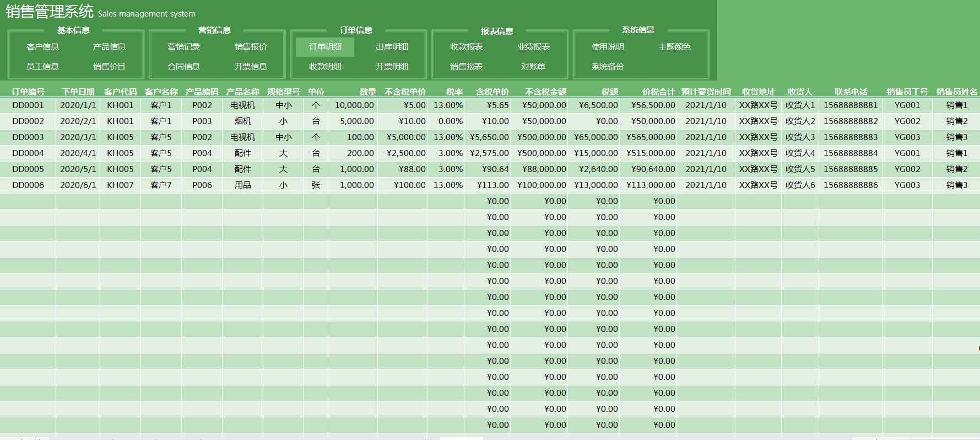Switch to the 订单明细 view
The height and width of the screenshot is (440, 980).
click(x=325, y=47)
